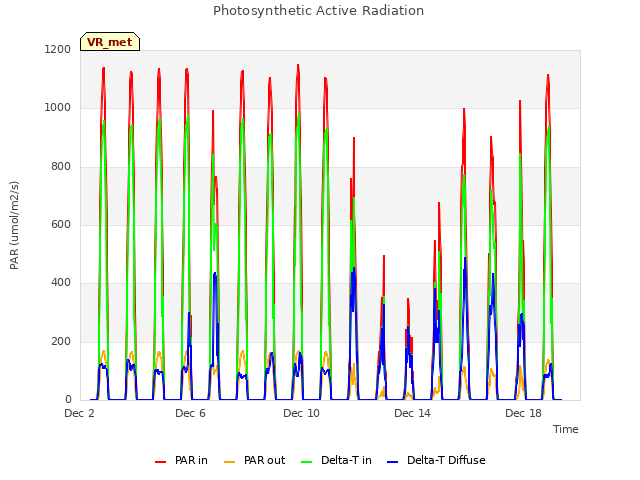Select the chart title Photosynthetic Active Radiation
Screen dimensions: 640x480
[x=318, y=11]
